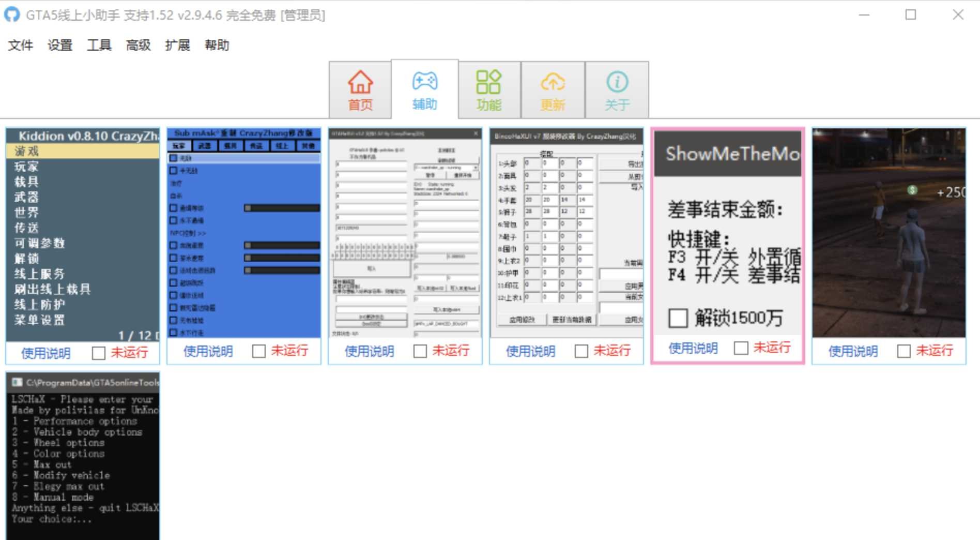
Task: Open the 文件 menu
Action: [x=21, y=46]
